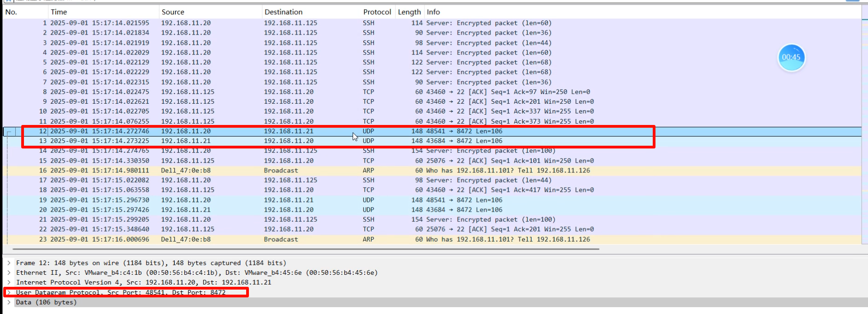Viewport: 868px width, 314px height.
Task: Expand the User Datagram Protocol node
Action: click(x=9, y=292)
